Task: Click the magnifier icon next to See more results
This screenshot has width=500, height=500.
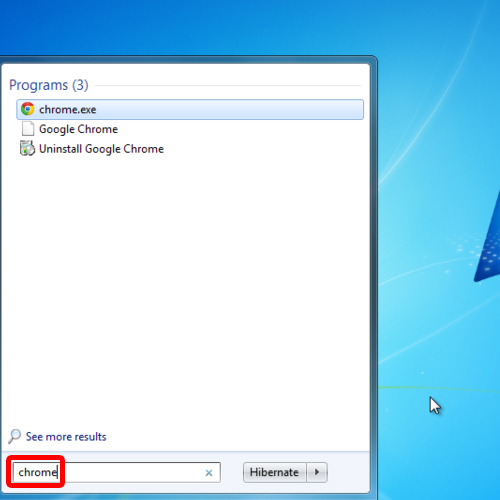Action: click(x=15, y=436)
